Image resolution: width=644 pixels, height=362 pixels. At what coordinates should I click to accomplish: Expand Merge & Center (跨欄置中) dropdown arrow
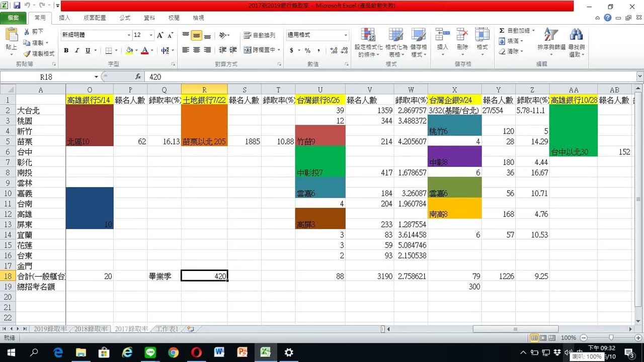(279, 50)
